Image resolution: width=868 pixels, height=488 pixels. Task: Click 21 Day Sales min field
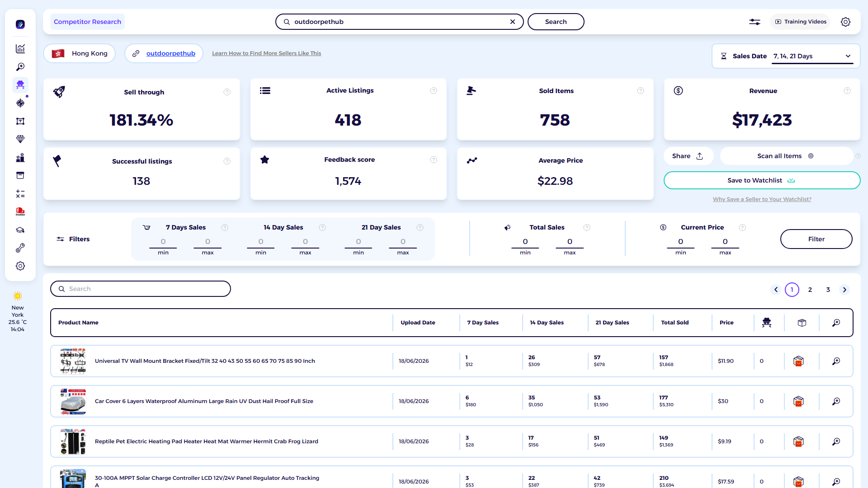click(x=359, y=242)
